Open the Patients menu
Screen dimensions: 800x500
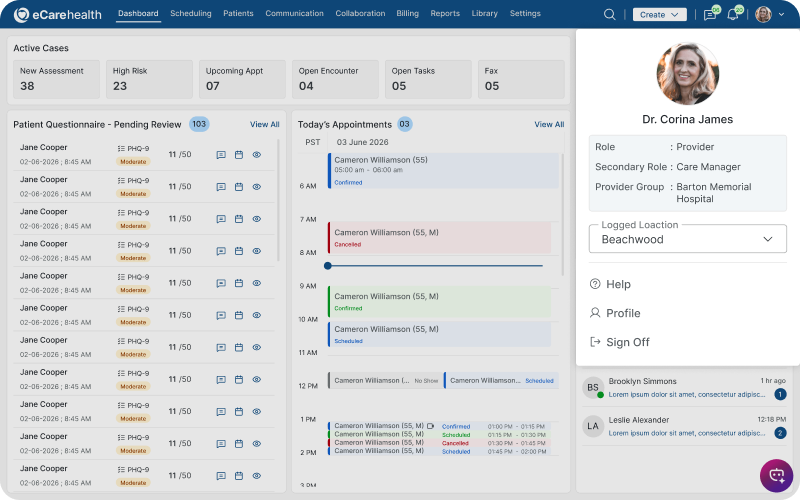coord(238,14)
